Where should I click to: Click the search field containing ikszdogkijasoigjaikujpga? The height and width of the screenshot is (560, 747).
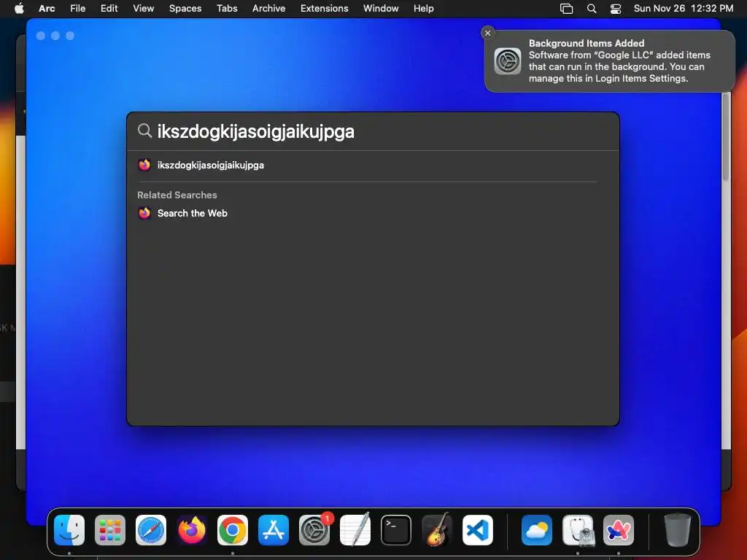coord(373,131)
